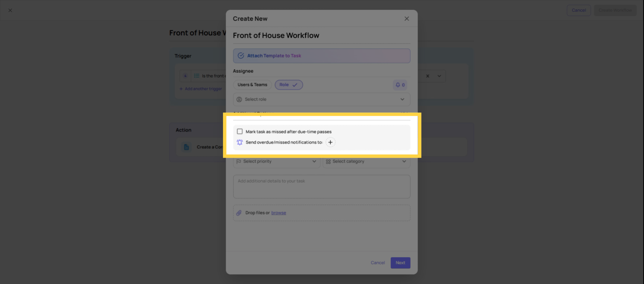Image resolution: width=644 pixels, height=284 pixels.
Task: Click the browse files link
Action: [278, 213]
